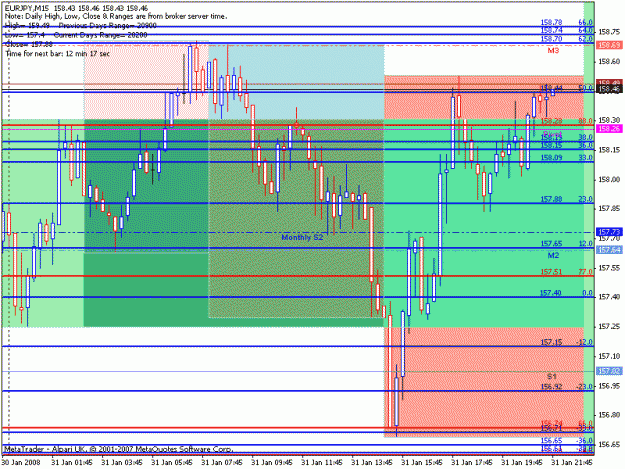
Task: Click the red '157.51' level label
Action: [x=551, y=272]
